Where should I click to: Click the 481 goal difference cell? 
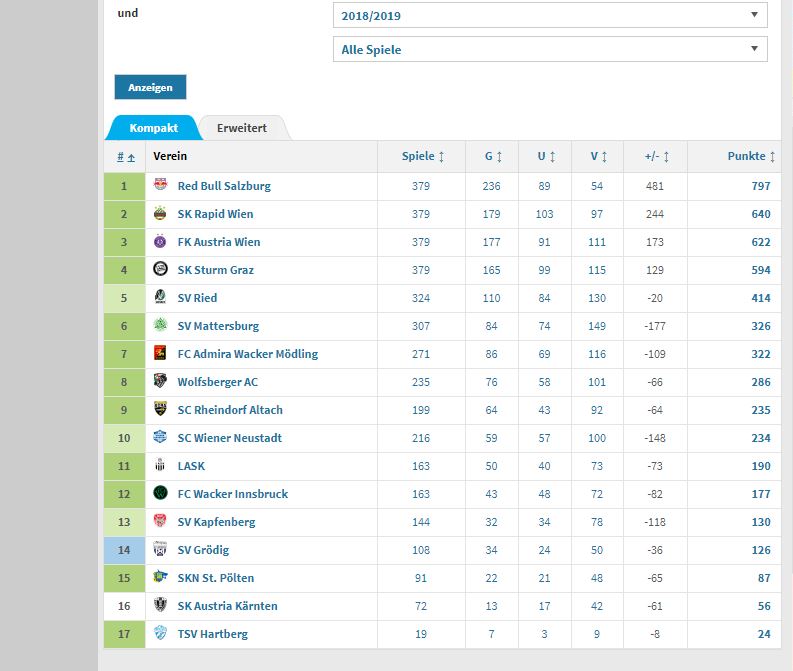pyautogui.click(x=655, y=186)
